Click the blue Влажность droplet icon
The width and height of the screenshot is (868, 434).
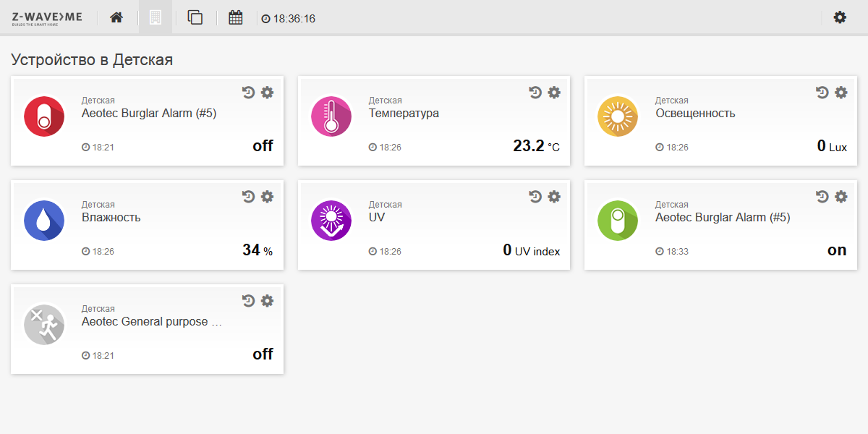(44, 220)
